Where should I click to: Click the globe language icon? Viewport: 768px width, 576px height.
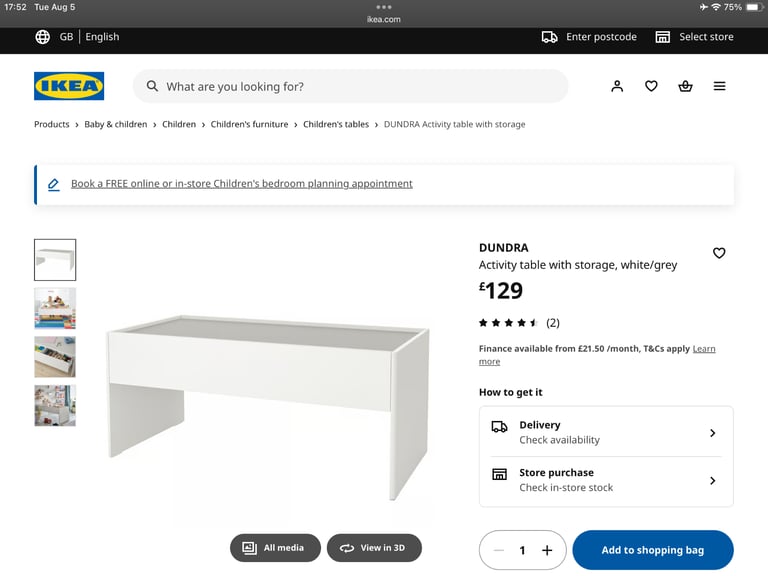click(x=43, y=37)
